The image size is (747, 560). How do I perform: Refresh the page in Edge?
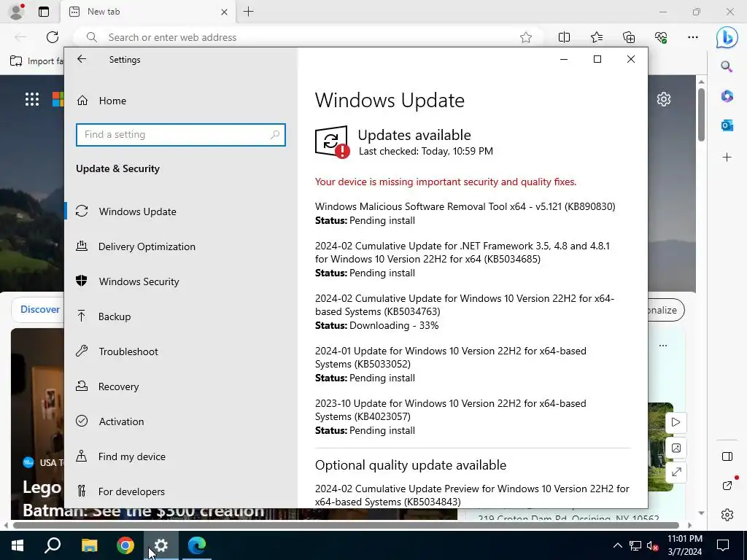(53, 37)
